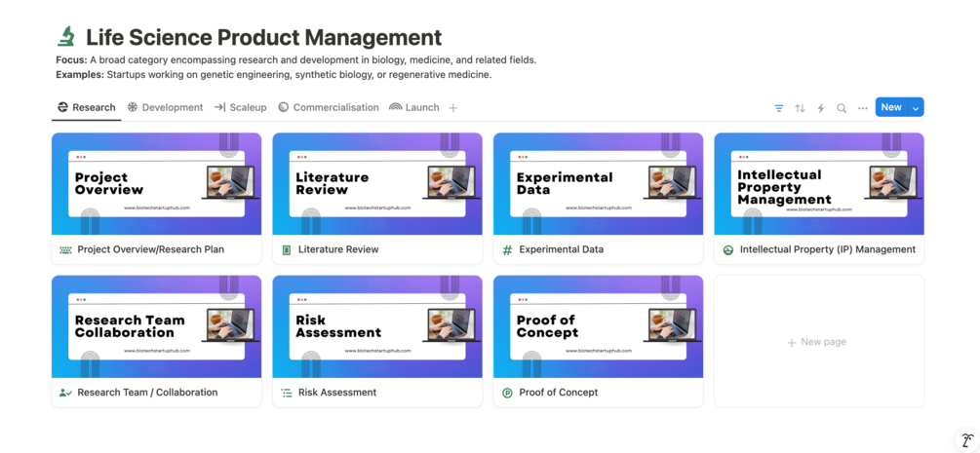This screenshot has width=980, height=453.
Task: Click the Literature Review cover thumbnail
Action: (377, 184)
